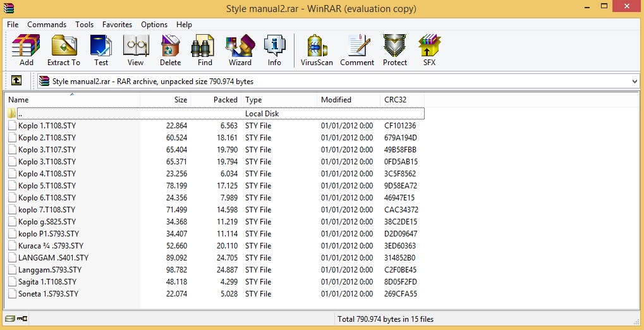Click the SFX toolbar icon
Image resolution: width=644 pixels, height=330 pixels.
tap(429, 50)
